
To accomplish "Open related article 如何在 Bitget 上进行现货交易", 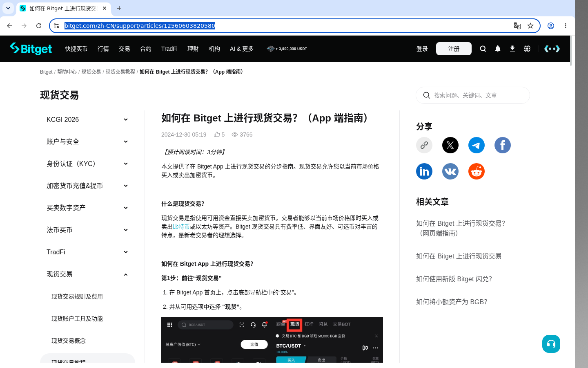I will coord(459,256).
